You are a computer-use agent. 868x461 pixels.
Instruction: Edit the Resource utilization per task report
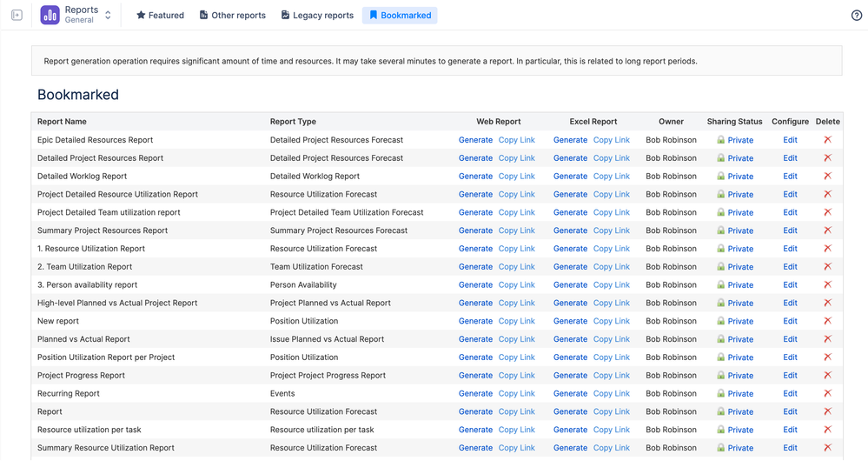click(790, 430)
